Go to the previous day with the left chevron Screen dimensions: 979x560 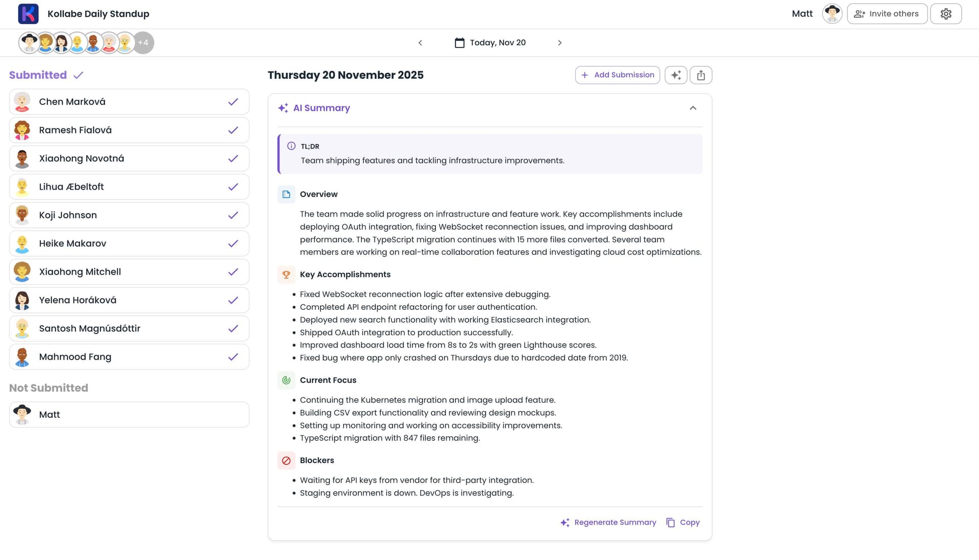(x=420, y=42)
